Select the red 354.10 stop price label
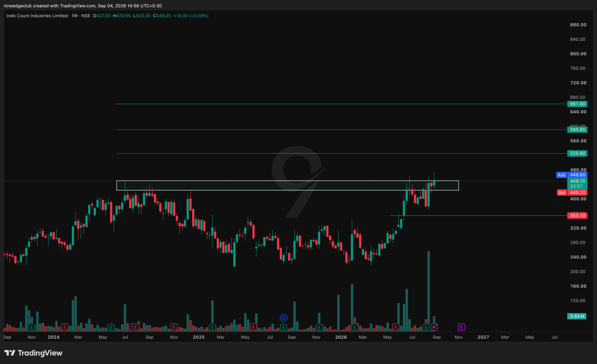The image size is (597, 364). (x=577, y=216)
